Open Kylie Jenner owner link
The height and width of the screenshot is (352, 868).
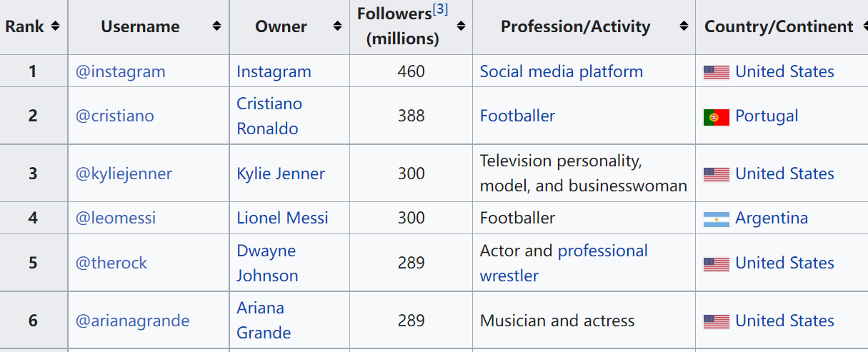(x=281, y=174)
